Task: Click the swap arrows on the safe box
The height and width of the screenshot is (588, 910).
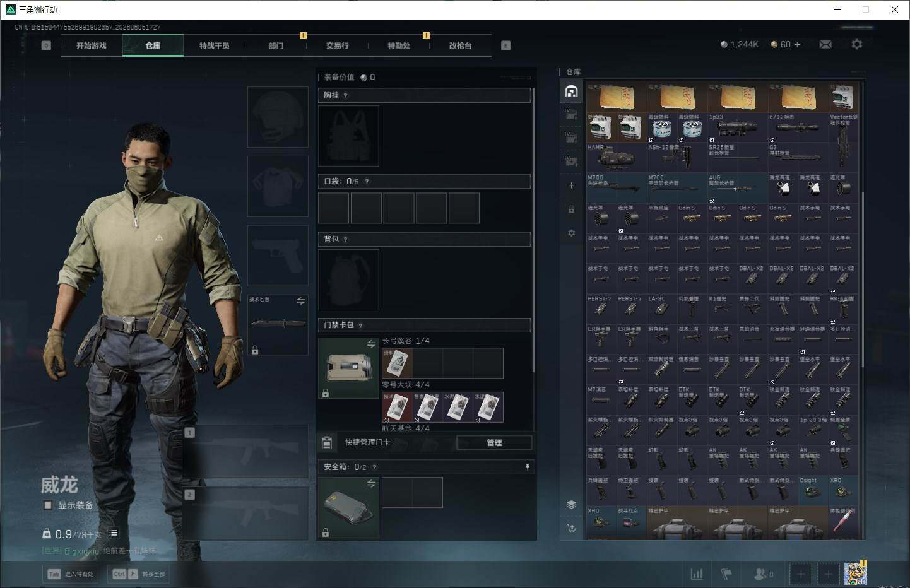Action: point(371,483)
